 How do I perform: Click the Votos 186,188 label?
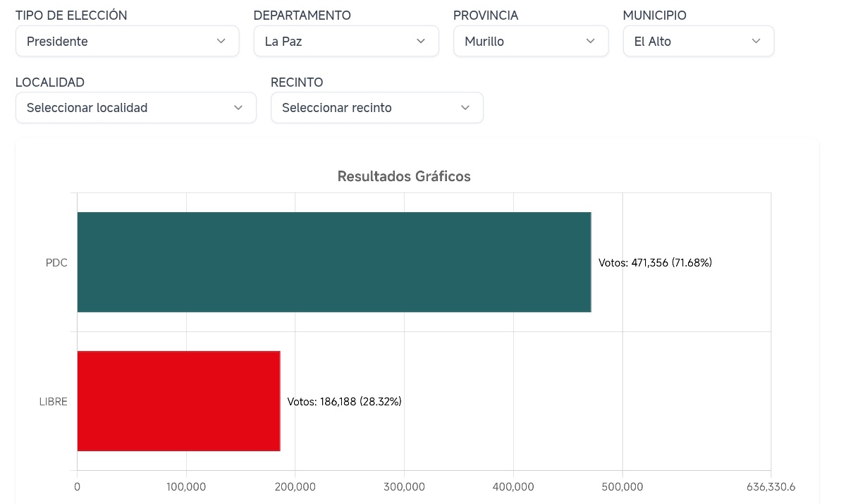coord(344,401)
